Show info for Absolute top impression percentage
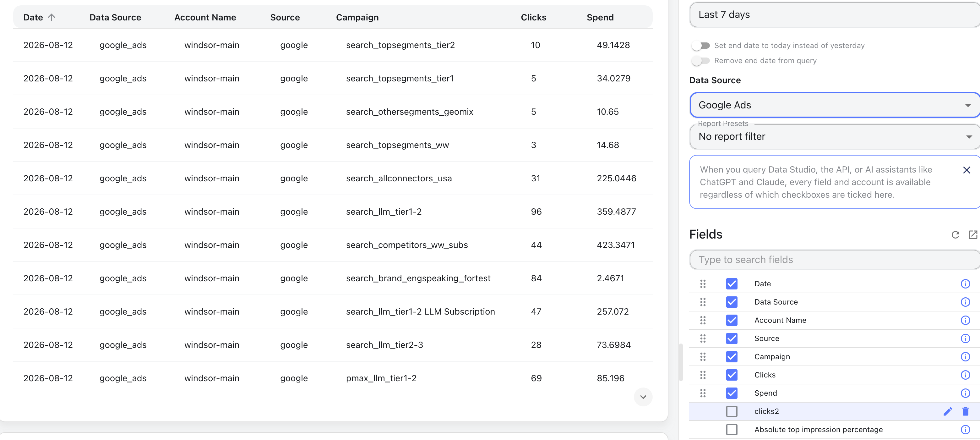This screenshot has height=440, width=980. coord(965,429)
